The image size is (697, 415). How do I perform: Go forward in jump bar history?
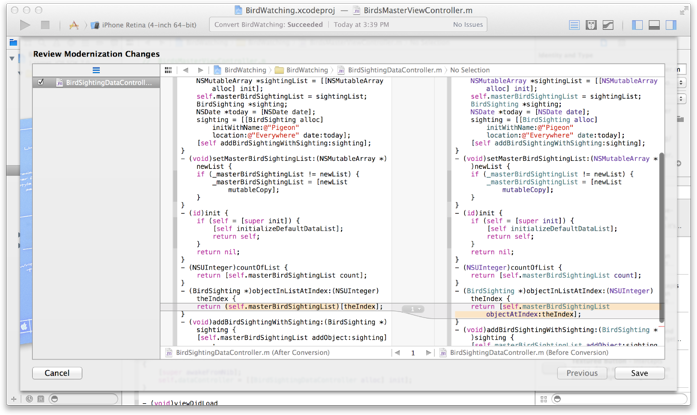point(200,70)
